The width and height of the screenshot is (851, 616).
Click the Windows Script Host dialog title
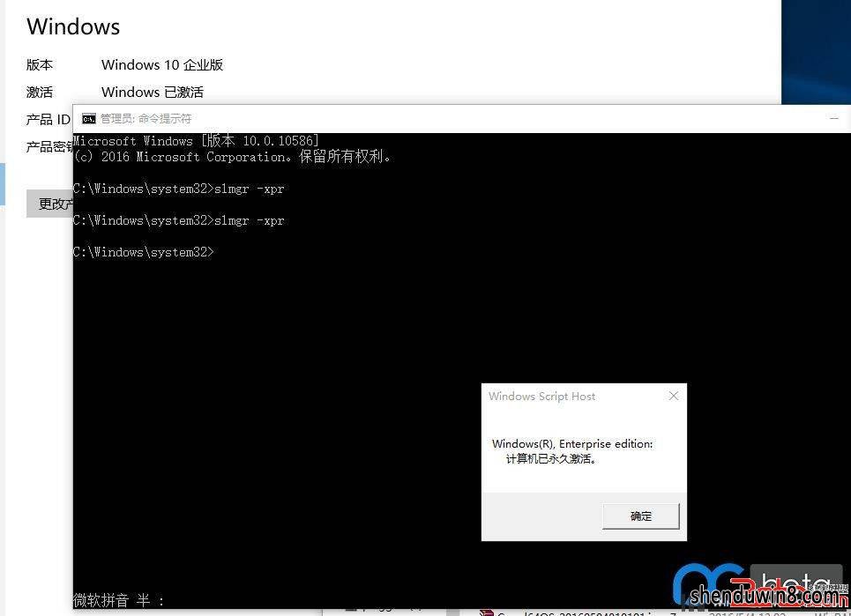[x=541, y=397]
